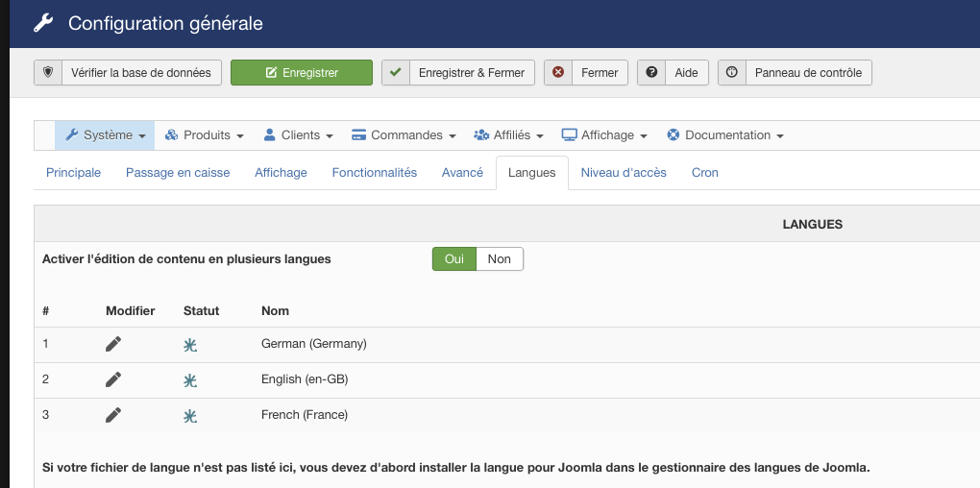Toggle the status icon for French (France)
Viewport: 980px width, 488px height.
pyautogui.click(x=190, y=416)
